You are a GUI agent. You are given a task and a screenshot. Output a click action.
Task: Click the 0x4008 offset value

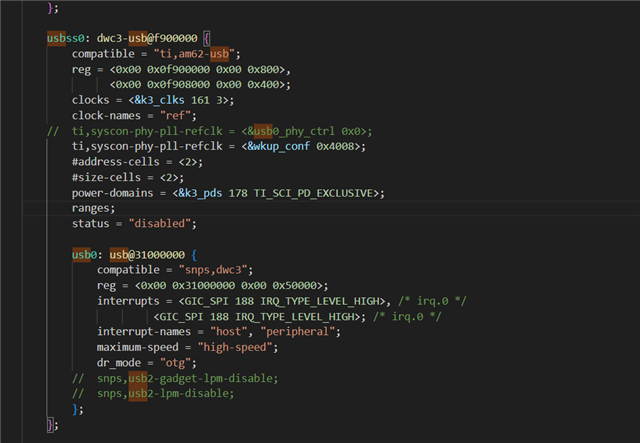[335, 146]
